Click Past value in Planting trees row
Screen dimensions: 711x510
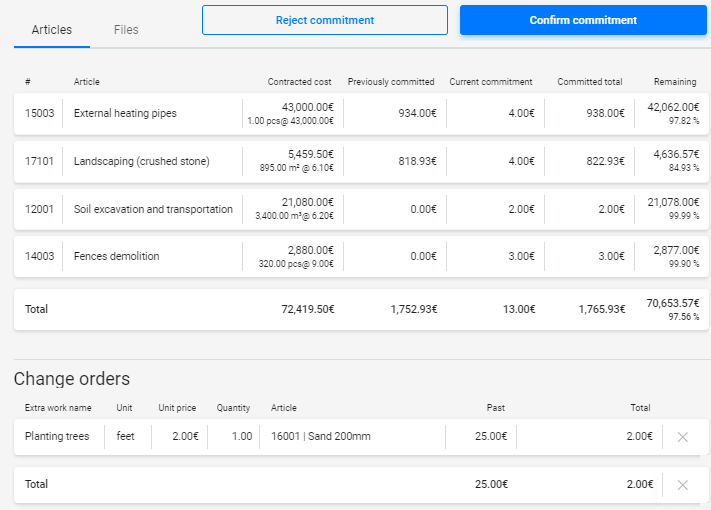coord(492,437)
